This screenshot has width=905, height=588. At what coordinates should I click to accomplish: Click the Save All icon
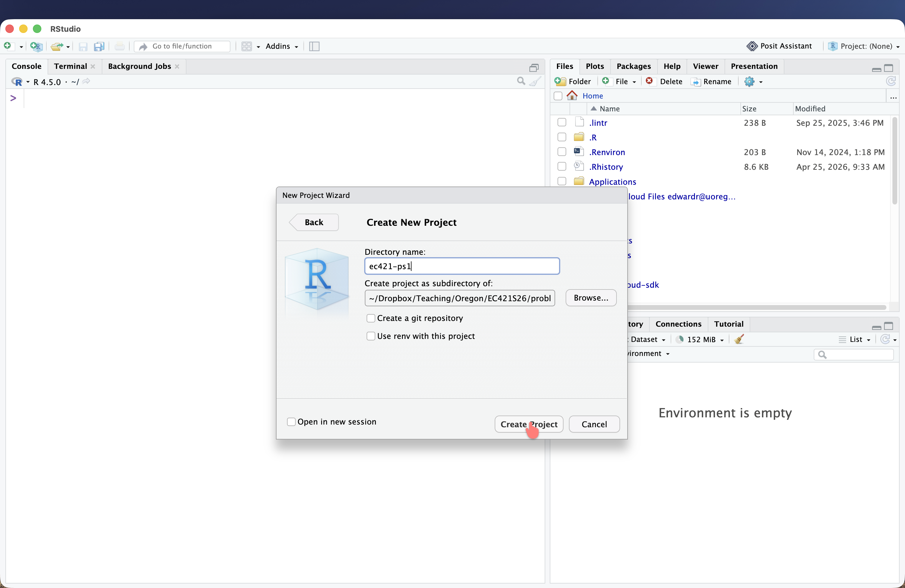(99, 46)
